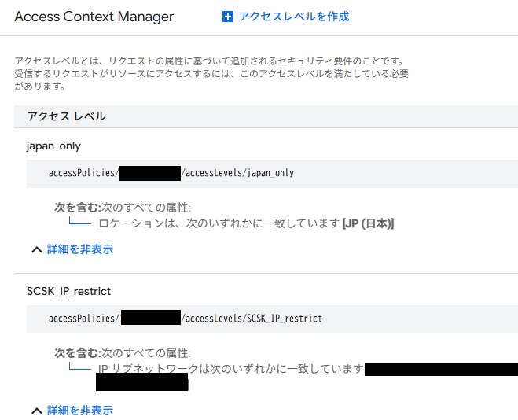The image size is (518, 420).
Task: Click the ロケーション condition text
Action: tap(219, 224)
